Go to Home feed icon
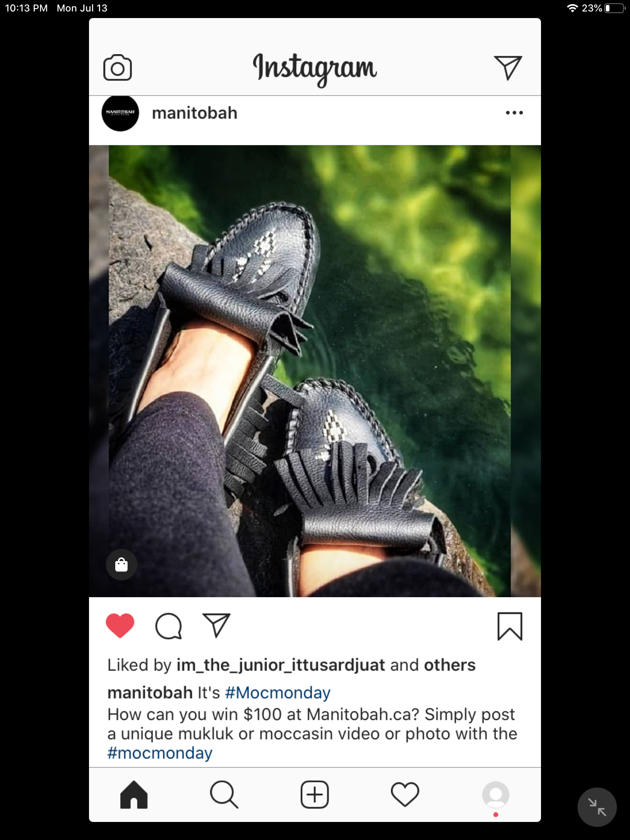Image resolution: width=630 pixels, height=840 pixels. coord(134,795)
